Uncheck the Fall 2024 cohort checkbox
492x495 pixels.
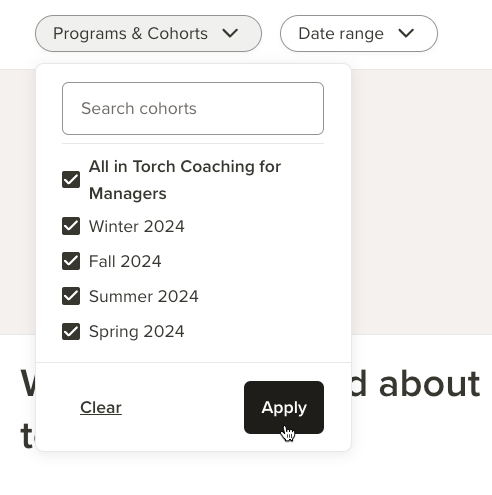coord(71,261)
